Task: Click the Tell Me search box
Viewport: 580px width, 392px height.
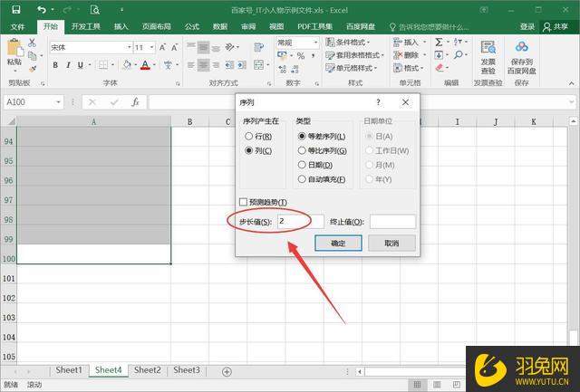Action: (429, 27)
